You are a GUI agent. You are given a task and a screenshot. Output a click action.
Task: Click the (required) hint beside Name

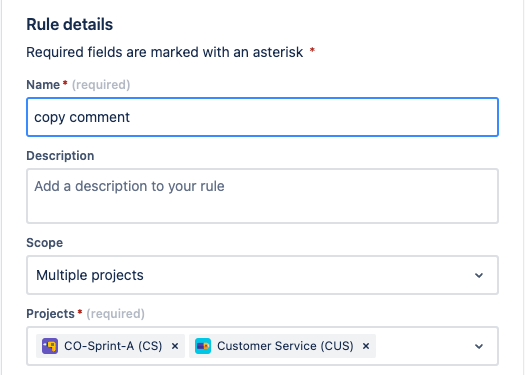tap(101, 85)
